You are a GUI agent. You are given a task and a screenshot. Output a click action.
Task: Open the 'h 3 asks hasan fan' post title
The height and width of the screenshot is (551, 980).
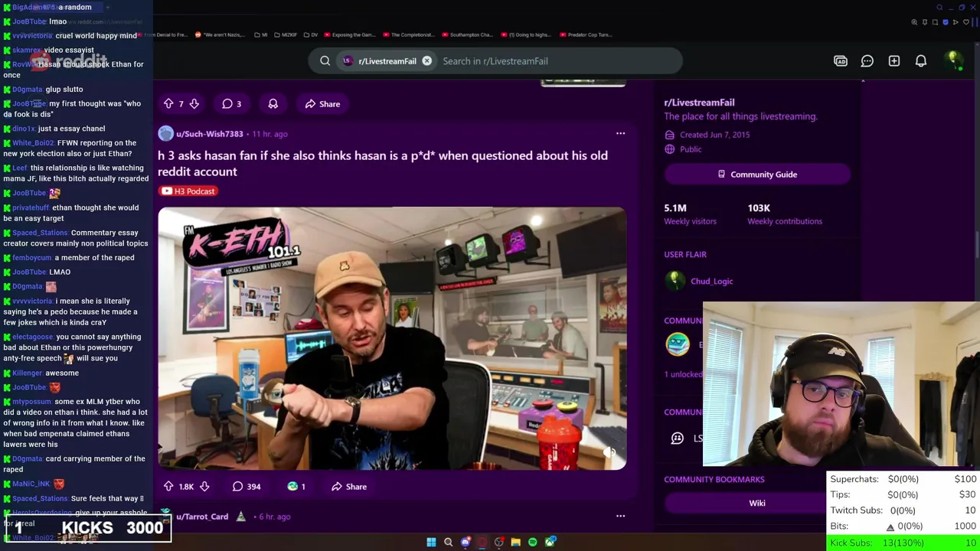click(x=383, y=163)
